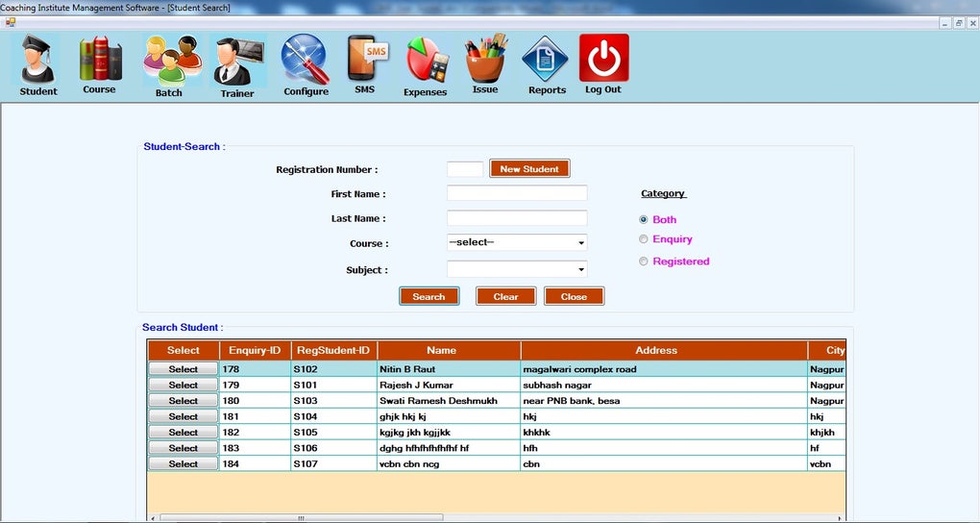The width and height of the screenshot is (980, 523).
Task: Open the Reports document icon
Action: tap(545, 60)
